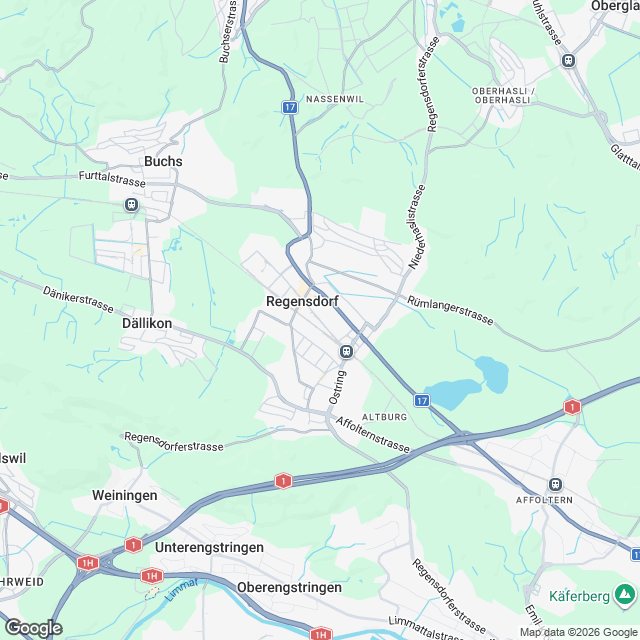Click the Regensdorf railway station icon
Viewport: 640px width, 640px height.
click(347, 351)
